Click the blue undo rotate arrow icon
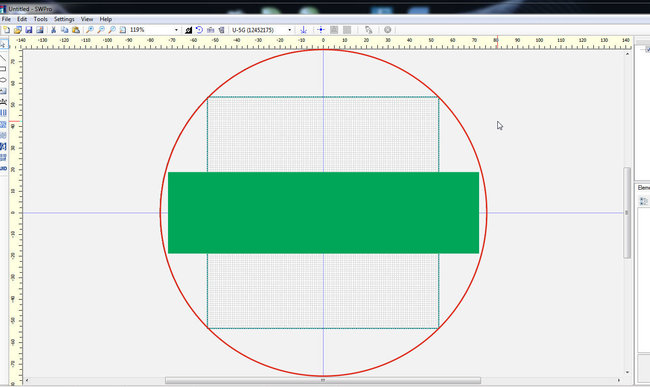This screenshot has width=650, height=387. click(199, 30)
